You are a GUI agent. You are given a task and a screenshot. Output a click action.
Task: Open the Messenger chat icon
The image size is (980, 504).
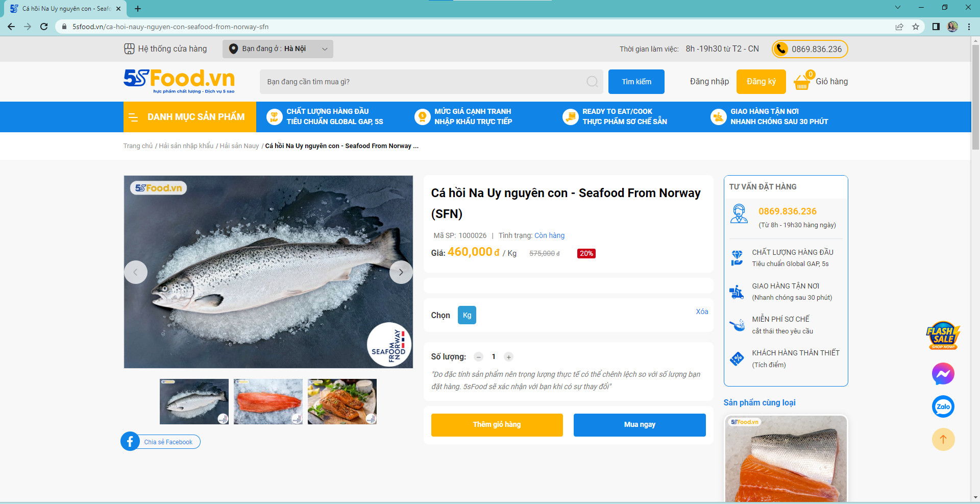tap(943, 374)
